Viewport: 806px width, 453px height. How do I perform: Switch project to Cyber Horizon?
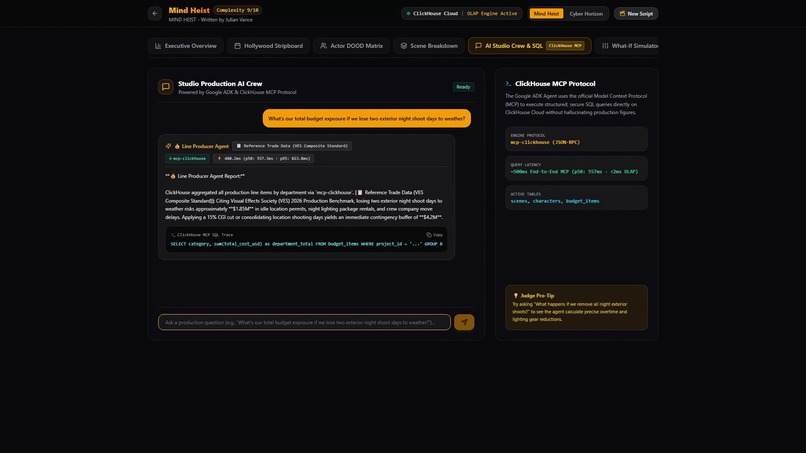pos(586,13)
